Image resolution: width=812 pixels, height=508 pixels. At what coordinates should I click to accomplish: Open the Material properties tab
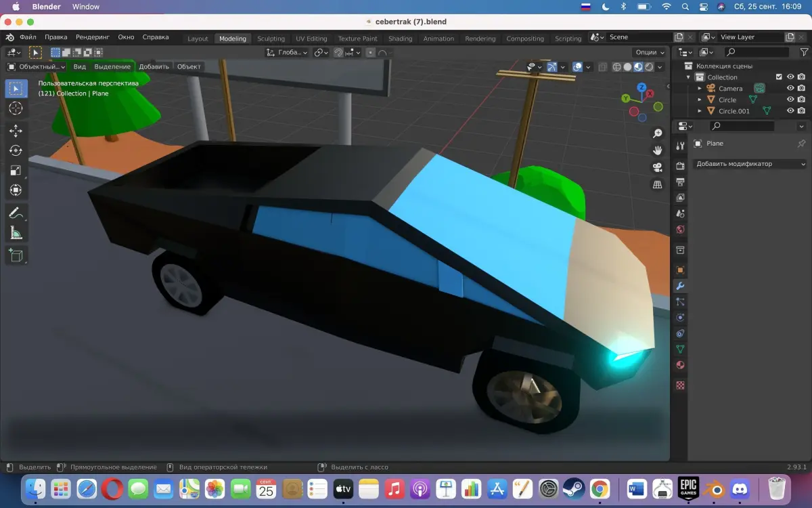click(680, 365)
